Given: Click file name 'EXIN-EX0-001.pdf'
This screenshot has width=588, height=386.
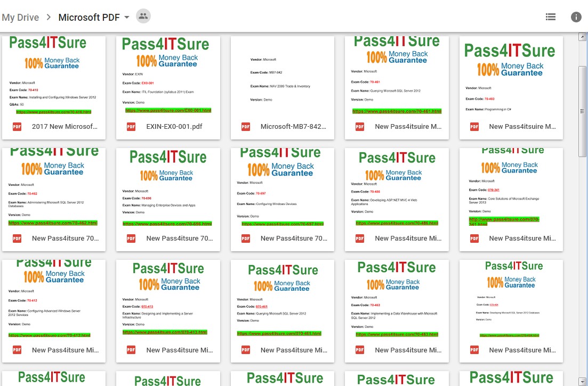Looking at the screenshot, I should [174, 127].
